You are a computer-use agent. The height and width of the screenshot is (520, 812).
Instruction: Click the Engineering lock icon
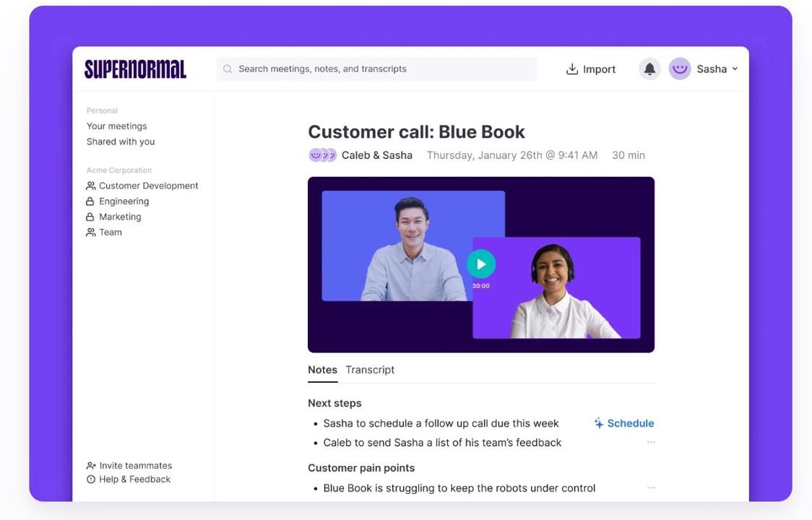point(90,201)
